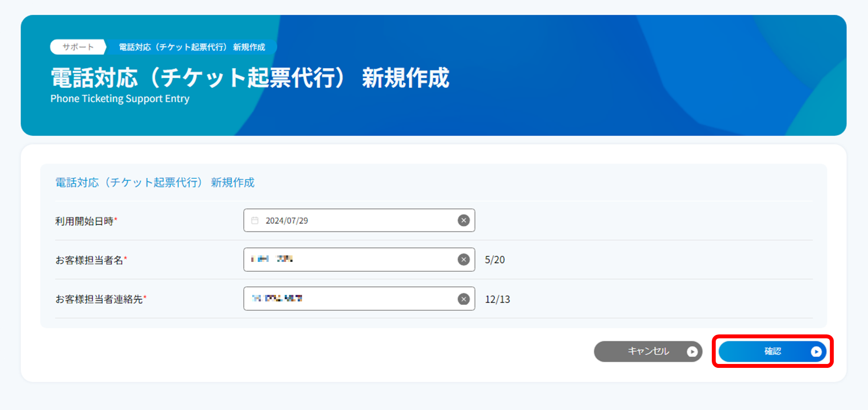Go to サポート breadcrumb
This screenshot has width=868, height=410.
click(78, 47)
